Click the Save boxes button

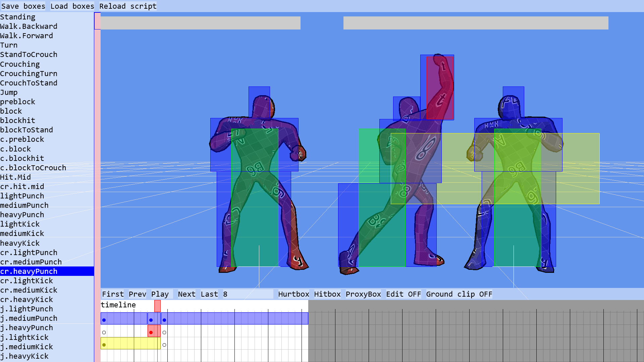[x=23, y=6]
